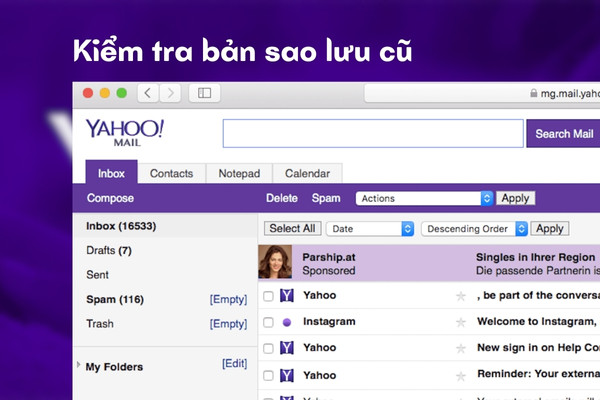The width and height of the screenshot is (600, 400).
Task: Empty the Trash folder via its [Empty] link
Action: (228, 324)
